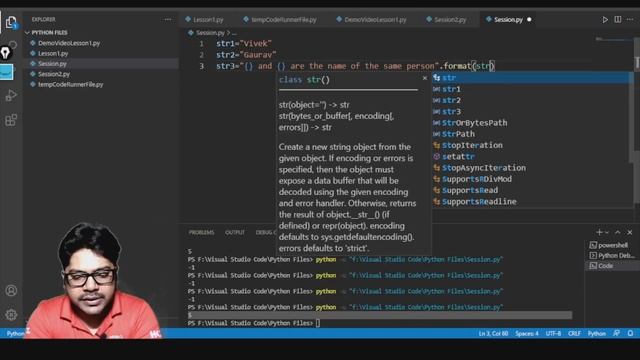Change file encoding UTF-8 in status bar

click(x=553, y=333)
